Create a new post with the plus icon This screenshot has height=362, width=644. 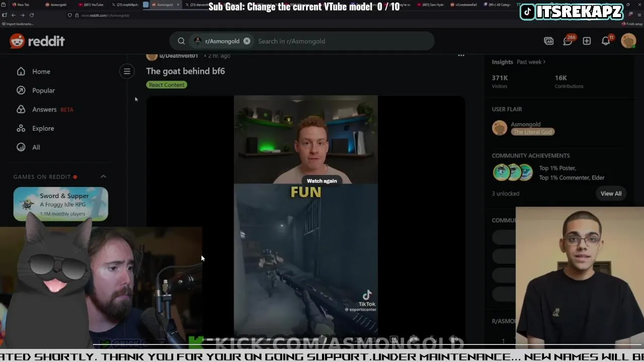pyautogui.click(x=587, y=41)
